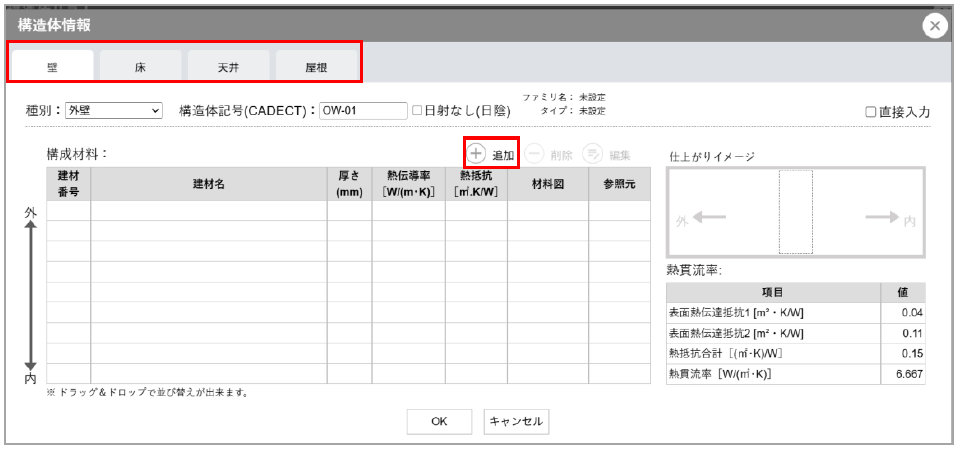Click the 編集 (edit) icon
961x453 pixels.
click(x=593, y=155)
